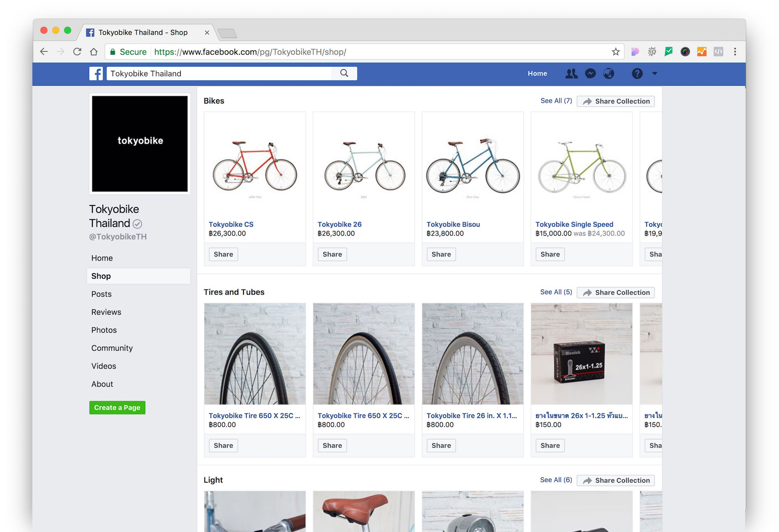
Task: Share the Light collection
Action: (616, 480)
